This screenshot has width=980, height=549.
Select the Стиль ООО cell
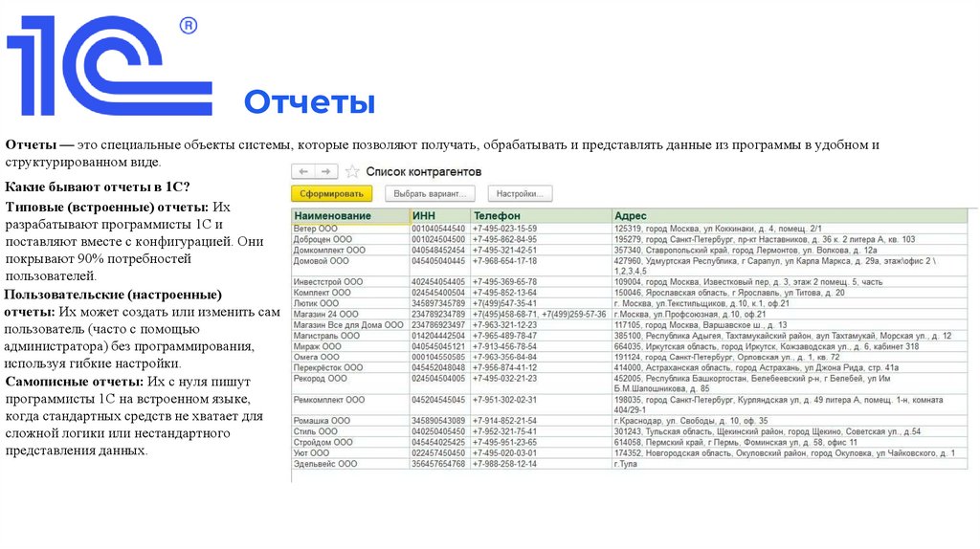tap(350, 431)
